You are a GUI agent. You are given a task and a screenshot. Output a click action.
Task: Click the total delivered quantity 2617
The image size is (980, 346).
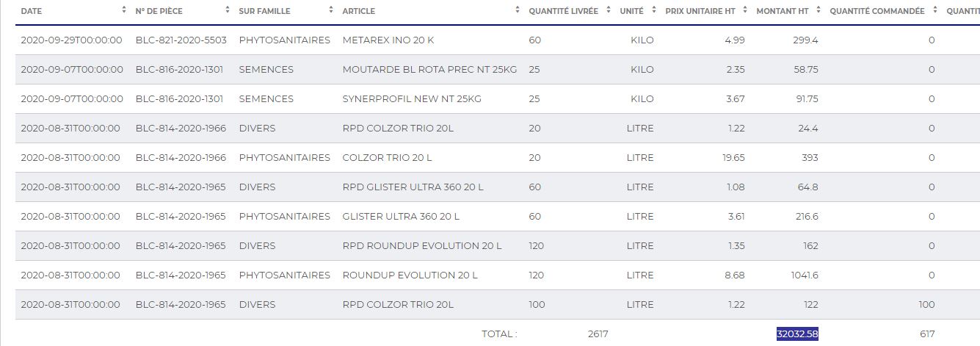tap(598, 334)
